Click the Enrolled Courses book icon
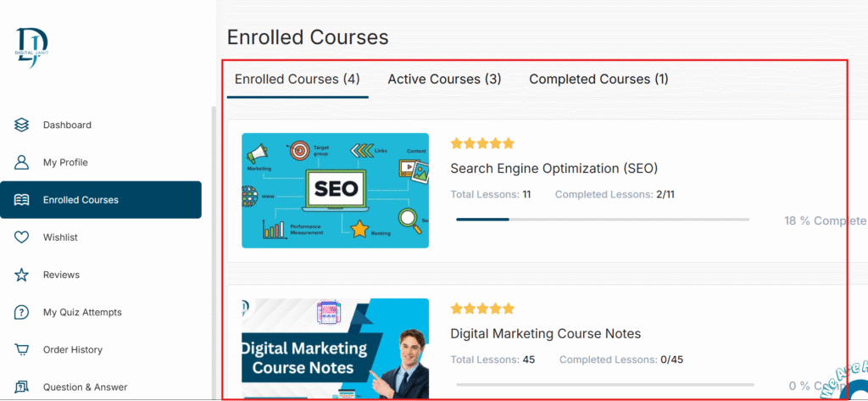868x401 pixels. coord(22,200)
